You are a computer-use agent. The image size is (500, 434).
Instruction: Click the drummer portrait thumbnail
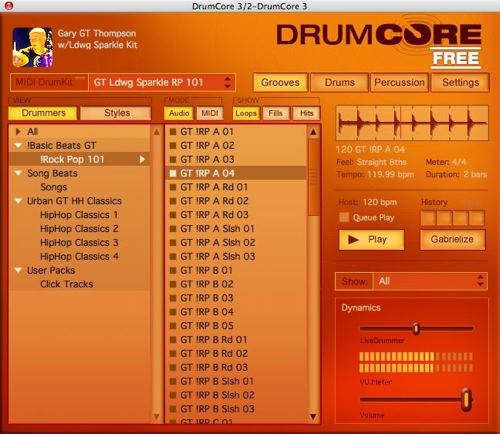pyautogui.click(x=33, y=47)
